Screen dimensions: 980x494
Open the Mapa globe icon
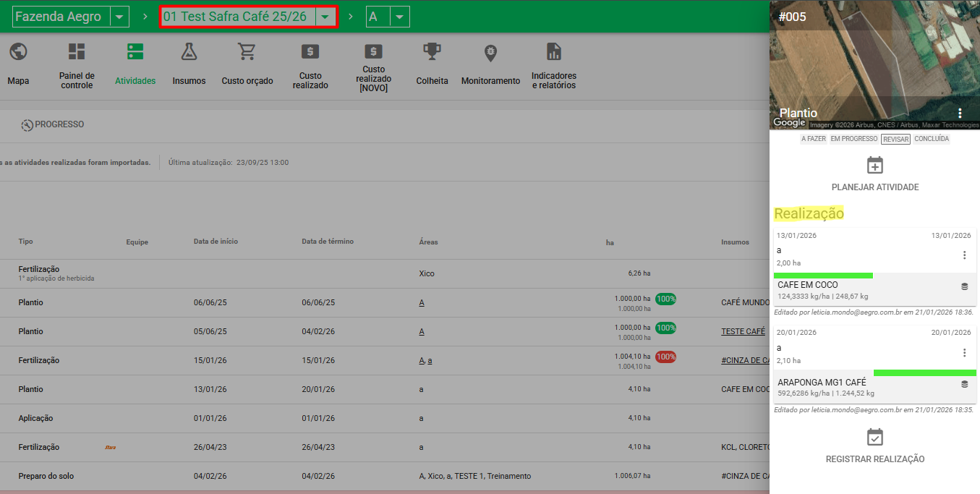tap(18, 52)
